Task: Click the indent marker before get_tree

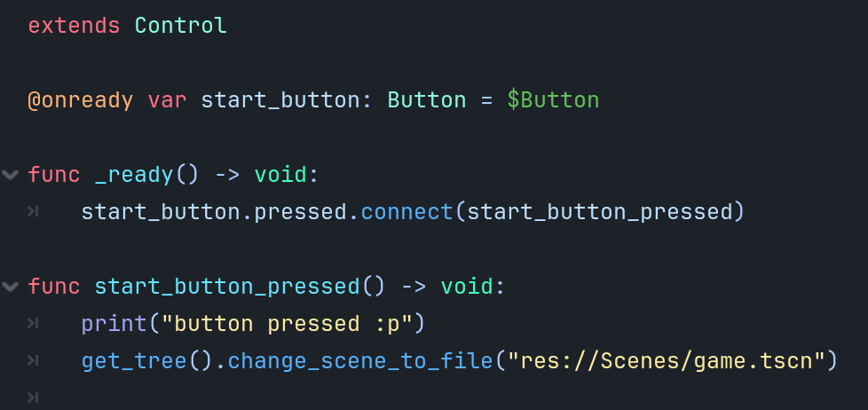Action: point(32,361)
